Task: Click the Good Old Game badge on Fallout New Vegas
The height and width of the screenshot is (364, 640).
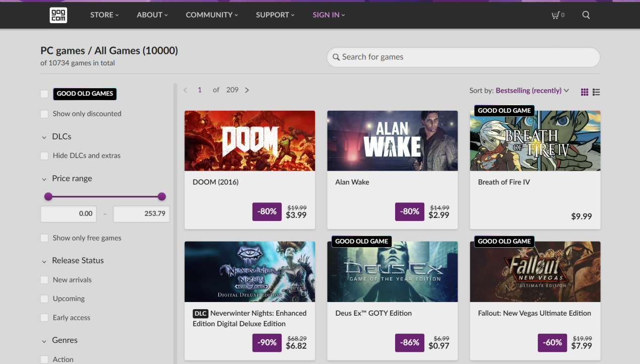Action: 504,241
